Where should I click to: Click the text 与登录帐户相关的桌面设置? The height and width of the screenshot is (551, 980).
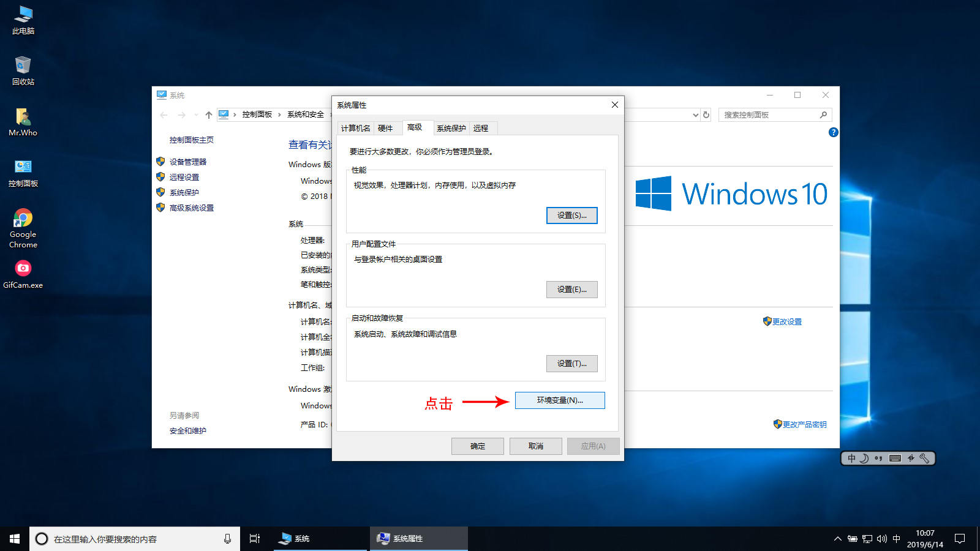pos(398,259)
